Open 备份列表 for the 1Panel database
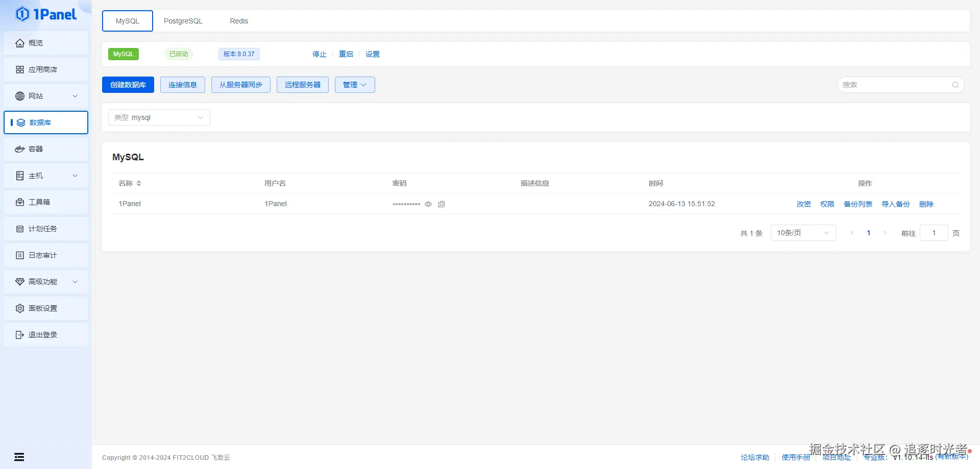The width and height of the screenshot is (980, 469). pyautogui.click(x=858, y=204)
